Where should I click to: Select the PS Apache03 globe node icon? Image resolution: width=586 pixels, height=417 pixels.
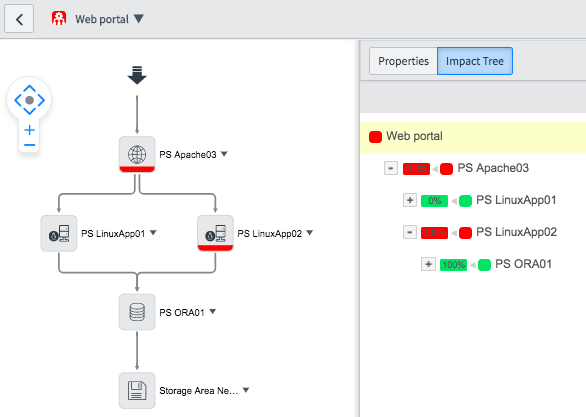[137, 154]
